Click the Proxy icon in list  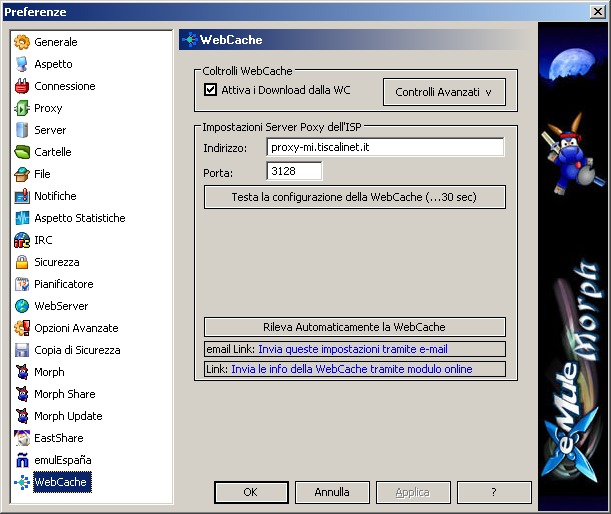tap(22, 108)
